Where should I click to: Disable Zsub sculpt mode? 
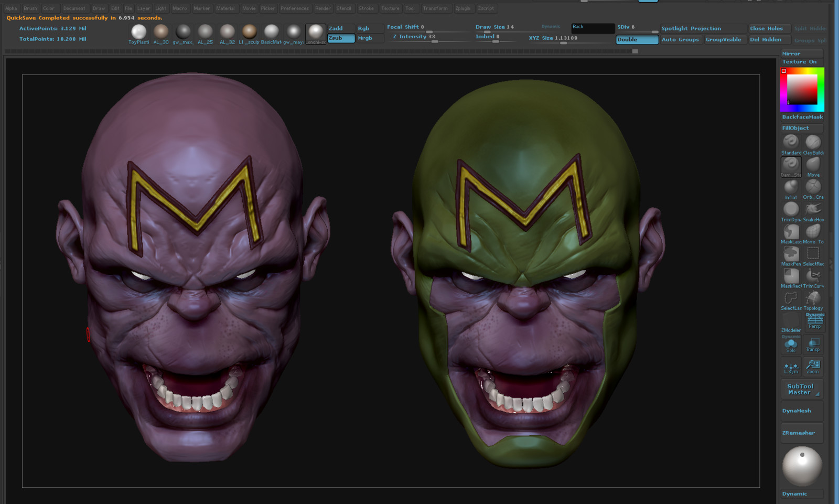341,38
